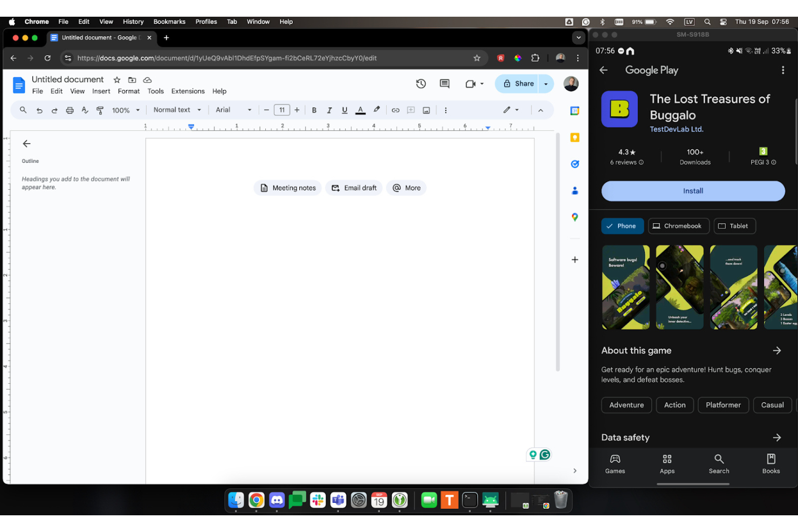
Task: Open Google Maps side panel
Action: [575, 217]
